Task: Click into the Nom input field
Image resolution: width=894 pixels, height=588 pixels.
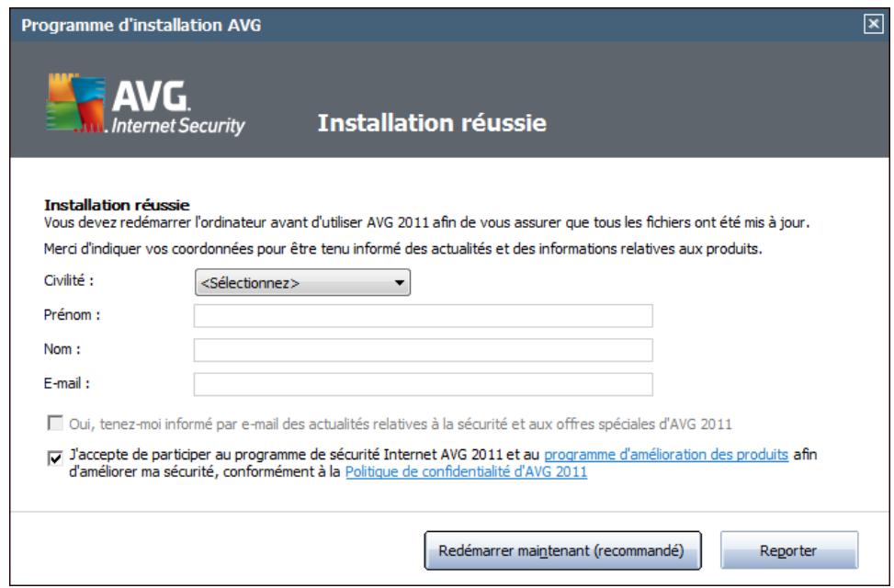Action: [x=423, y=350]
